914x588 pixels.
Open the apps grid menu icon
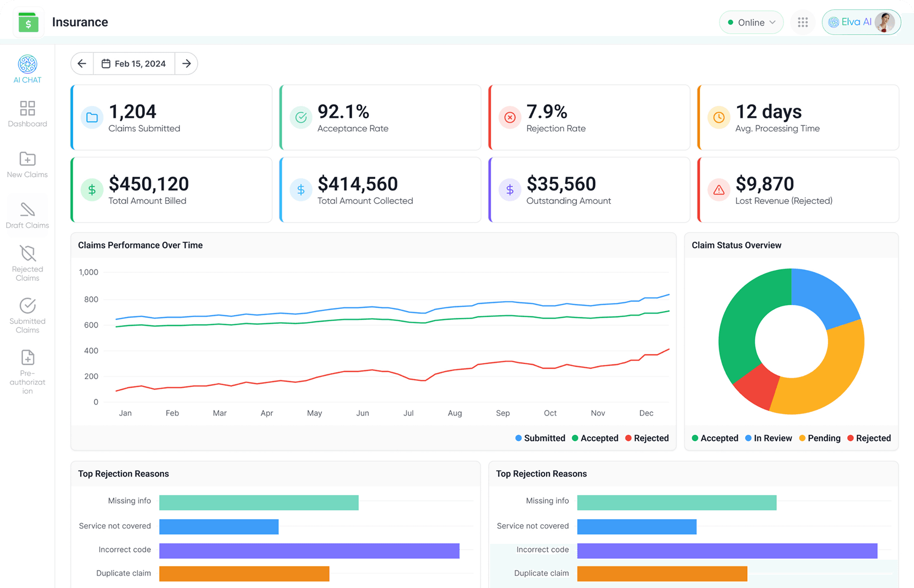pyautogui.click(x=803, y=23)
